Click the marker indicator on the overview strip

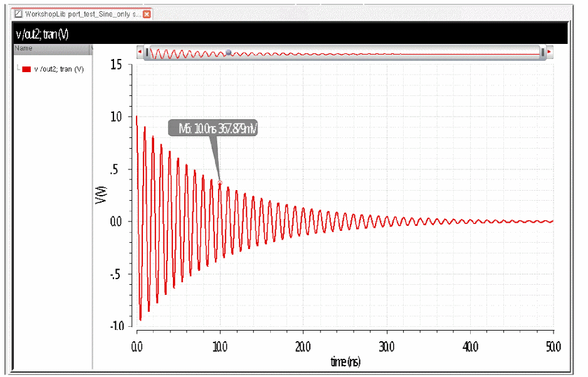pyautogui.click(x=228, y=52)
